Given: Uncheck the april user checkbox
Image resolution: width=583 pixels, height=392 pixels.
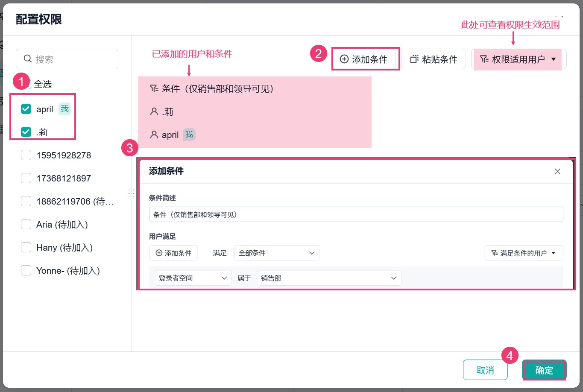Looking at the screenshot, I should pos(26,109).
